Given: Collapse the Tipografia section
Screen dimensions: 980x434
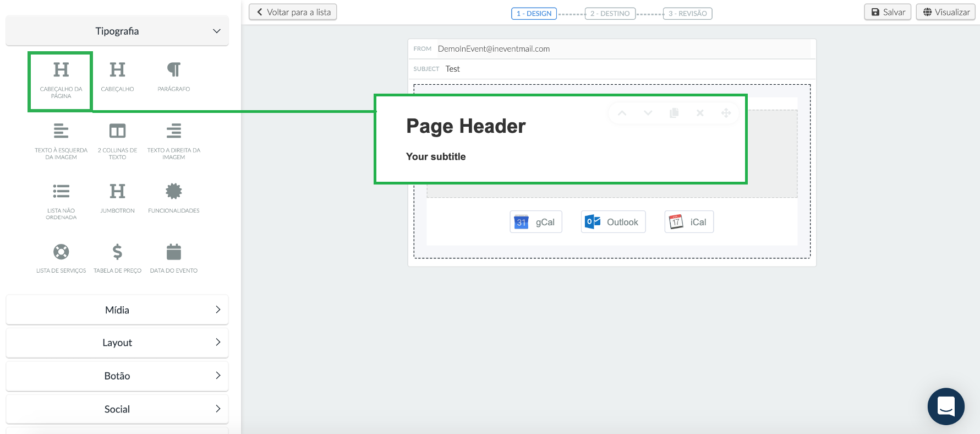Looking at the screenshot, I should pos(117,31).
